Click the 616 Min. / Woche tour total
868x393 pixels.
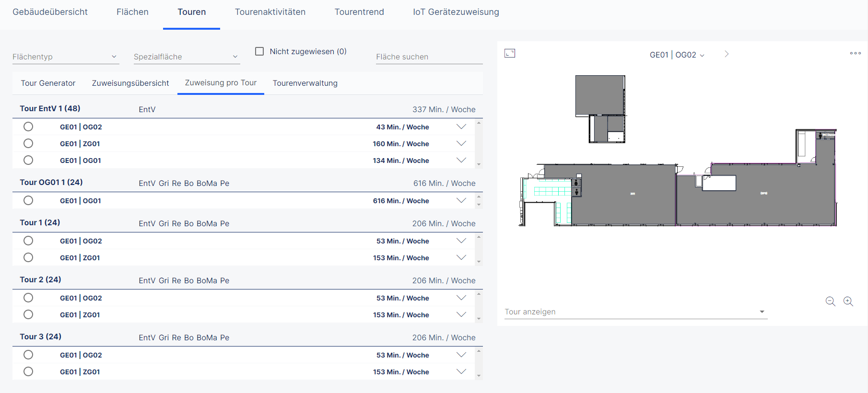(445, 184)
